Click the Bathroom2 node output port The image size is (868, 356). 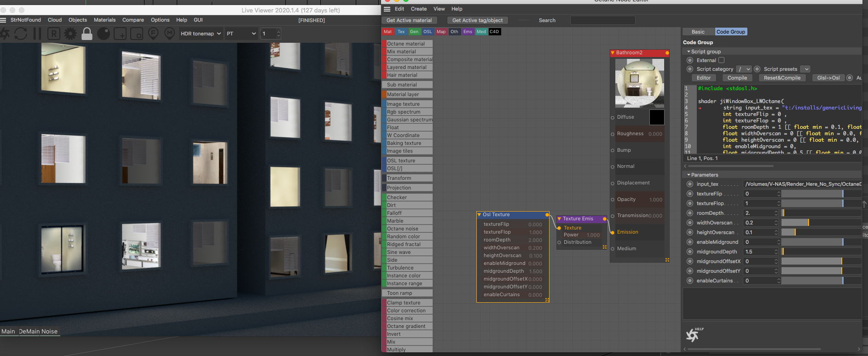click(x=667, y=53)
